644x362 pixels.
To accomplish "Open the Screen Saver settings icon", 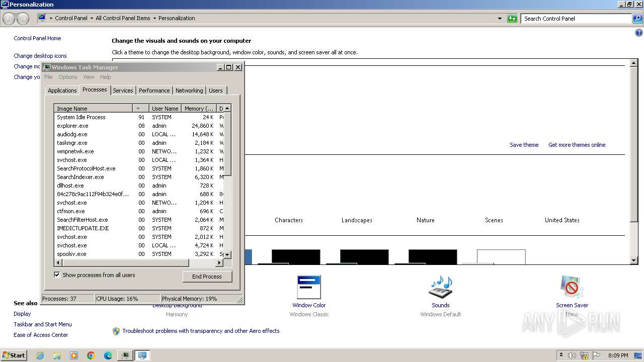I will tap(572, 287).
